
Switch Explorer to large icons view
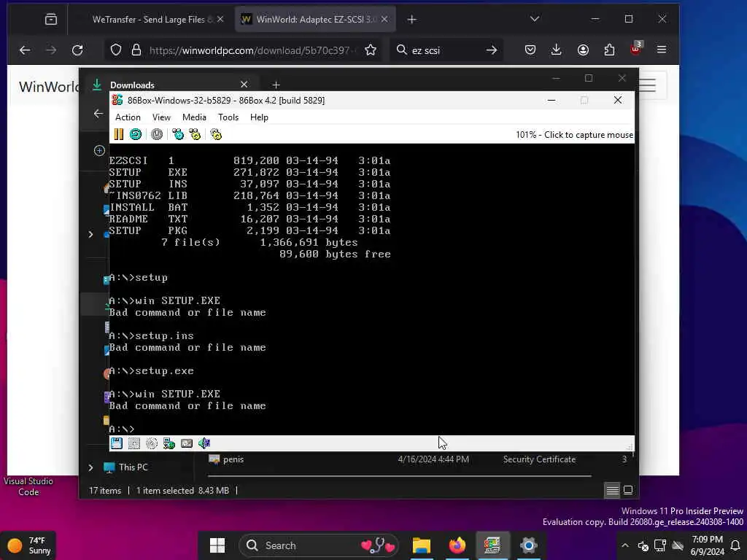628,490
